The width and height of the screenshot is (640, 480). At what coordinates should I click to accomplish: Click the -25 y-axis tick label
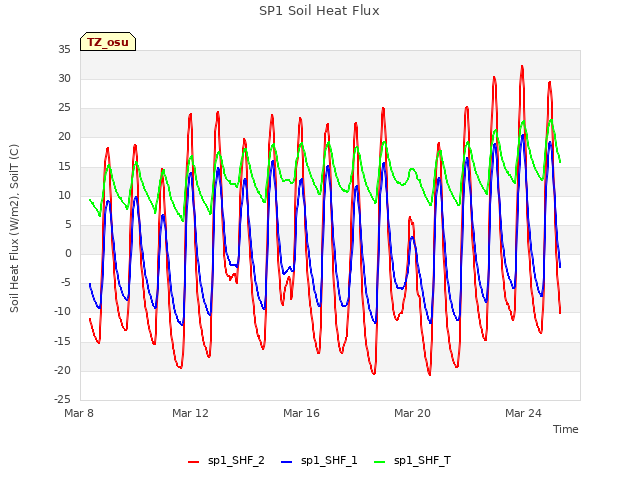pyautogui.click(x=63, y=399)
